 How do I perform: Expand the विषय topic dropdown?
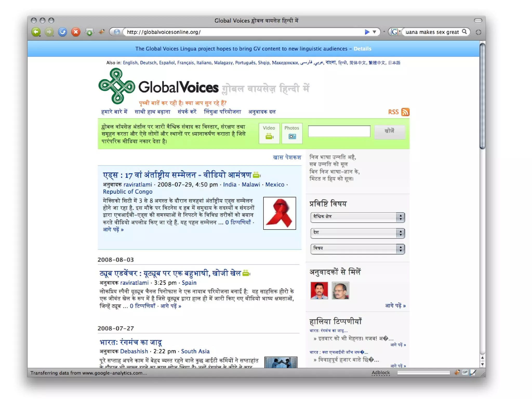357,249
